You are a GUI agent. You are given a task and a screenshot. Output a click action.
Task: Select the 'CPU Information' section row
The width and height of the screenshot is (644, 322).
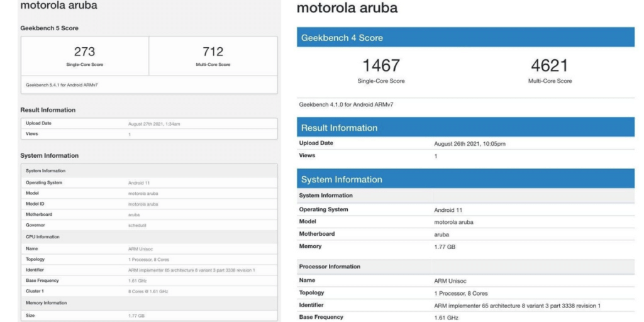coord(149,237)
